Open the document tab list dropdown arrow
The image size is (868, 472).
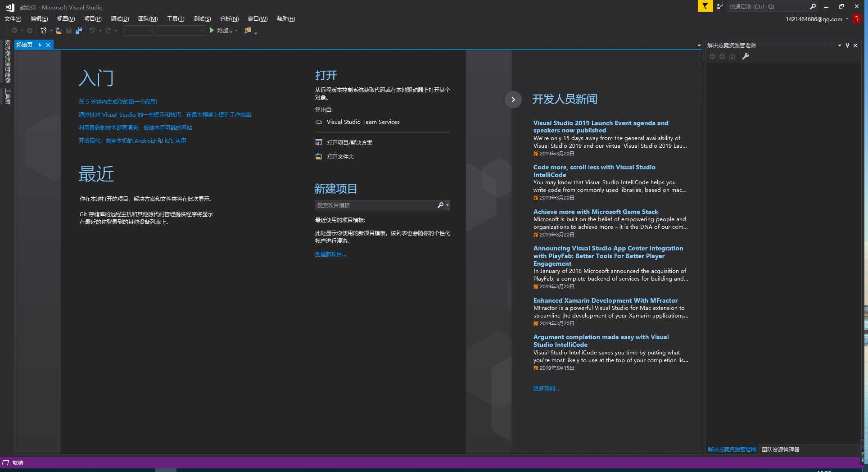(x=699, y=45)
